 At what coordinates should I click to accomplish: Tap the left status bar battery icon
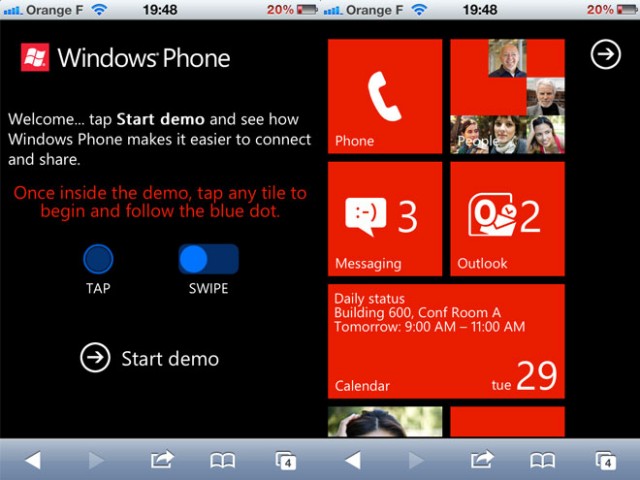pos(307,9)
